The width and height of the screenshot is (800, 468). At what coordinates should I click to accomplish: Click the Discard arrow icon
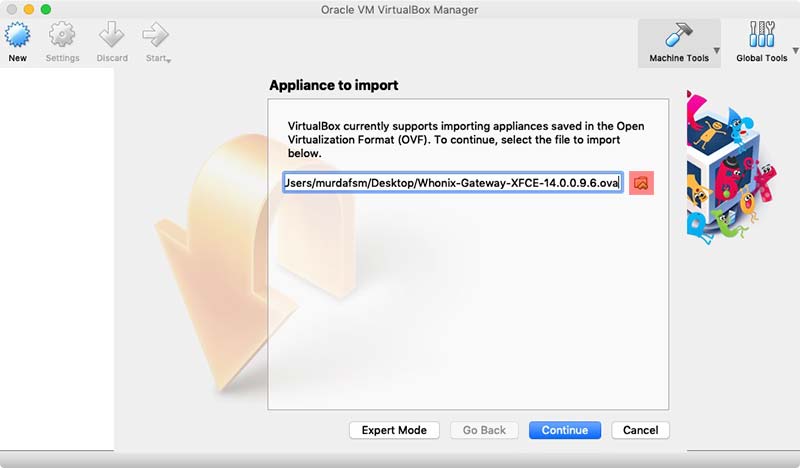(111, 37)
